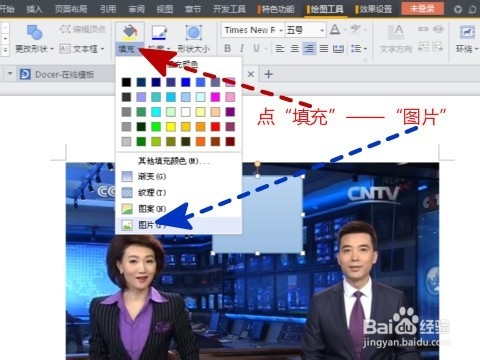The image size is (480, 360).
Task: Set paragraph alignment to left
Action: coord(280,49)
